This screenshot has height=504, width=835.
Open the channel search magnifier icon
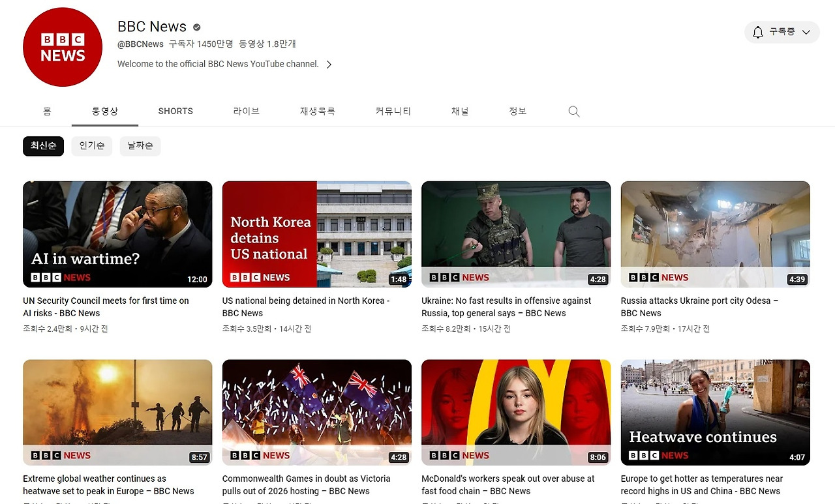574,111
